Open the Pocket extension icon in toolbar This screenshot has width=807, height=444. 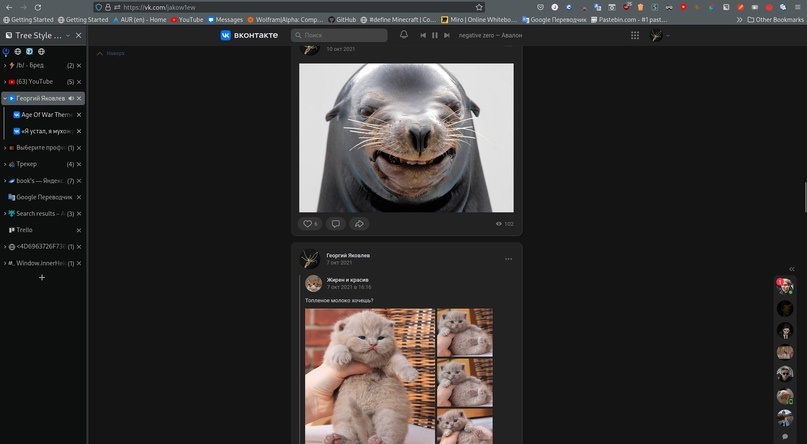click(540, 7)
